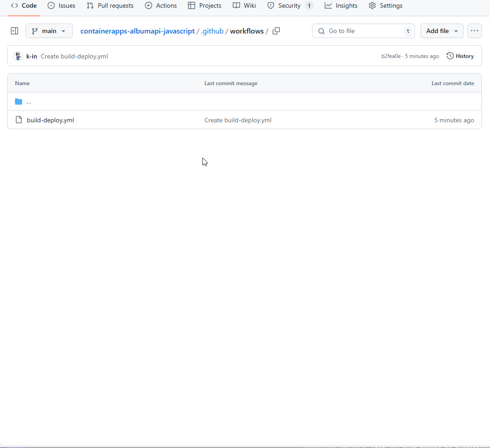
Task: Open the more options ellipsis menu
Action: pyautogui.click(x=474, y=31)
